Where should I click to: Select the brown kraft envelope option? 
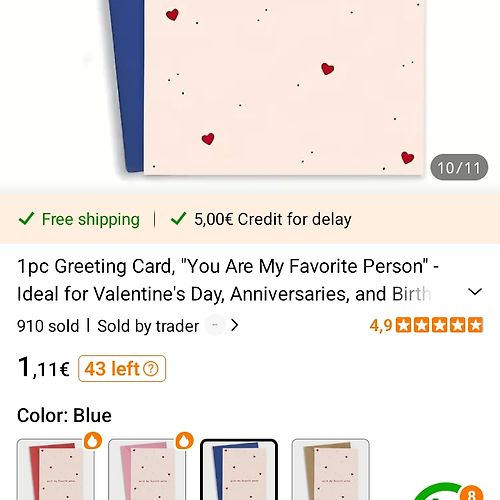(x=330, y=469)
